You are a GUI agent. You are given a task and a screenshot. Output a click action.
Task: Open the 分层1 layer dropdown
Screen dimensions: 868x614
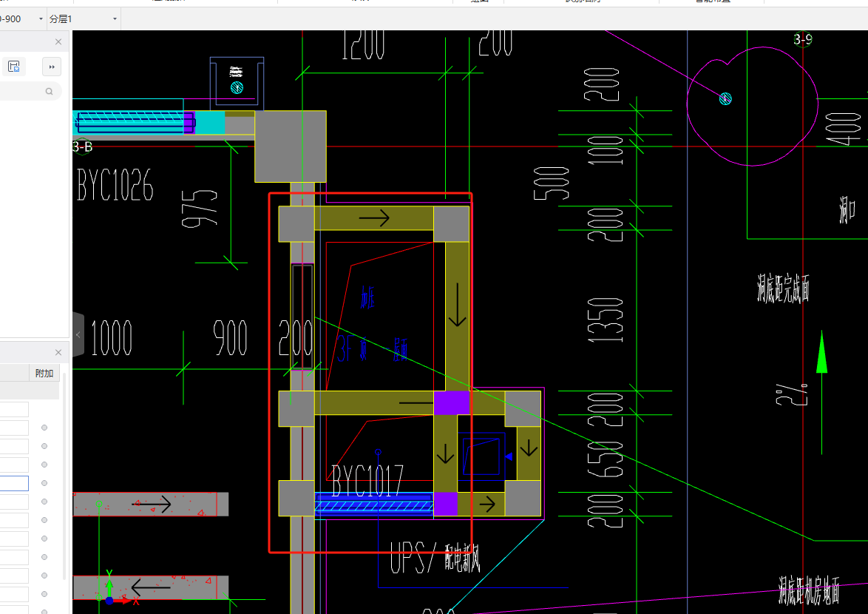[x=84, y=18]
